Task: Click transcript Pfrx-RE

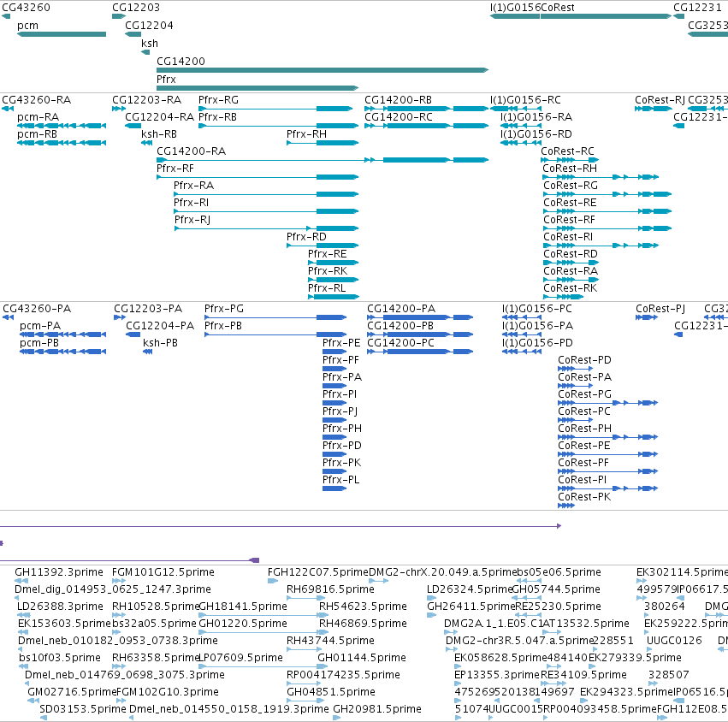Action: (x=334, y=263)
